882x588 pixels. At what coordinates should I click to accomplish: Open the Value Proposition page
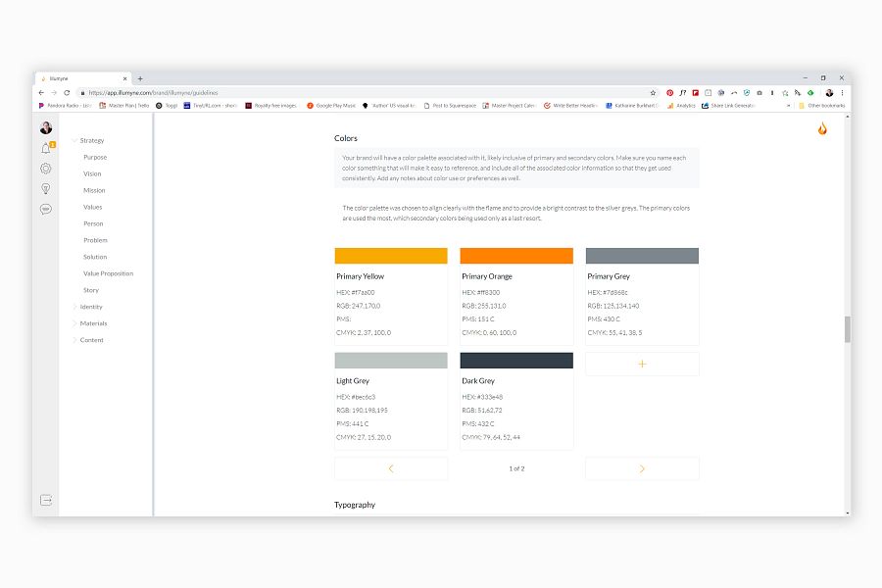(108, 273)
